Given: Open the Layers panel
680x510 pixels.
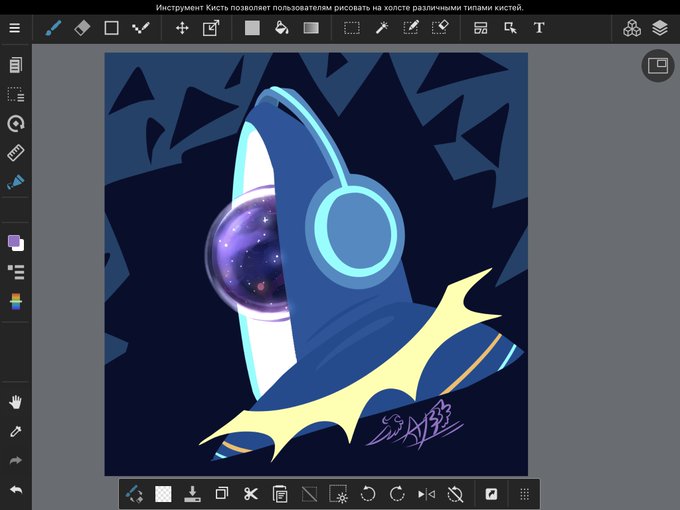Looking at the screenshot, I should (x=660, y=29).
